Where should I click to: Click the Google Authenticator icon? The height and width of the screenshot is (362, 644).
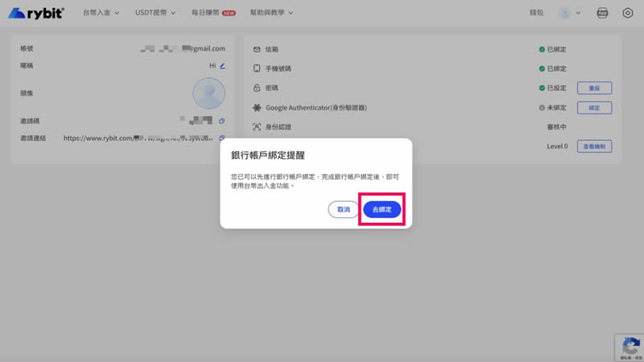point(257,108)
